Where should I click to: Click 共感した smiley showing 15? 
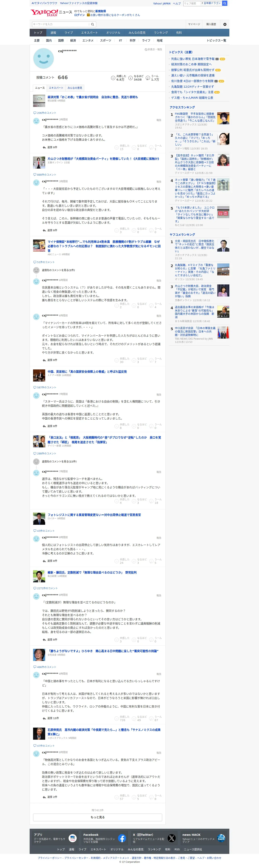tap(116, 147)
